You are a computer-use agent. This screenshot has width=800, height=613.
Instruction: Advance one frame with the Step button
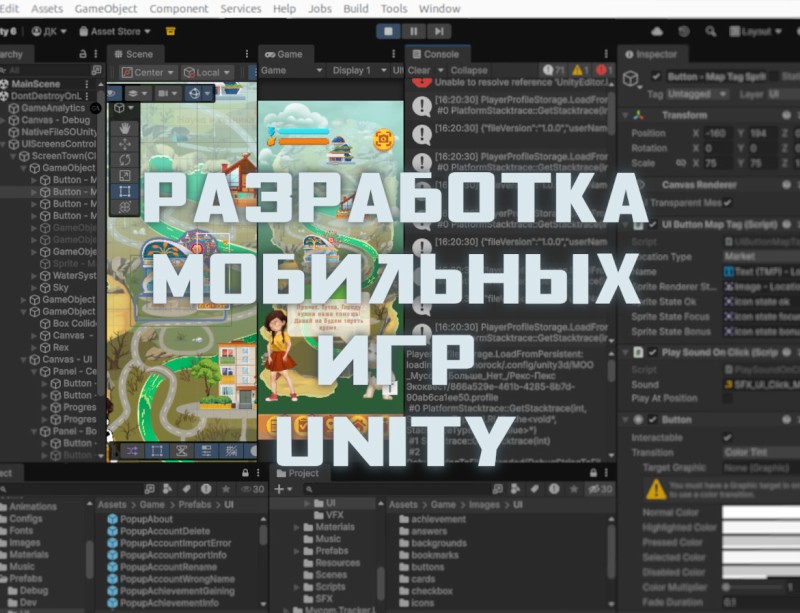click(x=439, y=31)
